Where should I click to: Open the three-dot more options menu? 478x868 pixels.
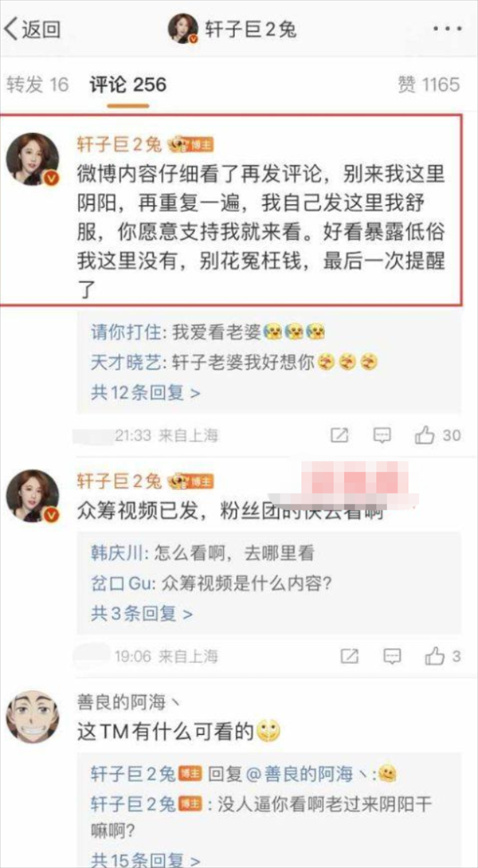point(446,29)
